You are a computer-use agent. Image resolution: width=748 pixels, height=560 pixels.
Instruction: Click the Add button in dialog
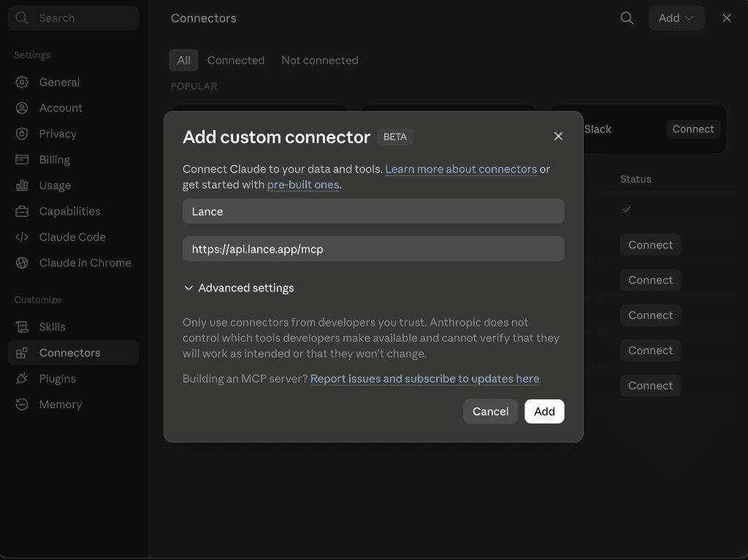click(544, 411)
